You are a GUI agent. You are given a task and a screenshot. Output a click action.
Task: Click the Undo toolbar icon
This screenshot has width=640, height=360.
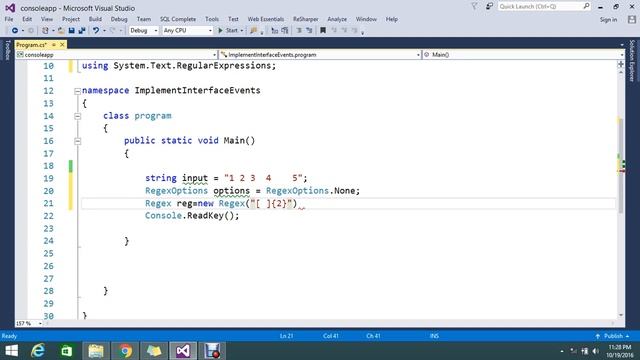96,31
